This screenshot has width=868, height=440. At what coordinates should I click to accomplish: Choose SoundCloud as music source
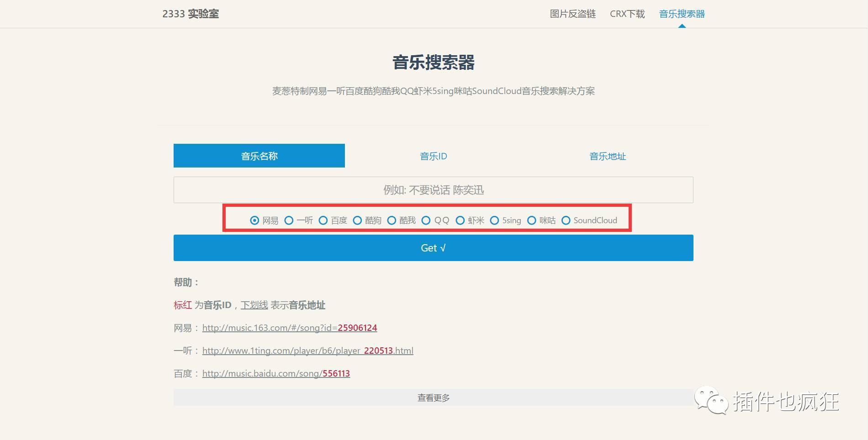tap(566, 220)
